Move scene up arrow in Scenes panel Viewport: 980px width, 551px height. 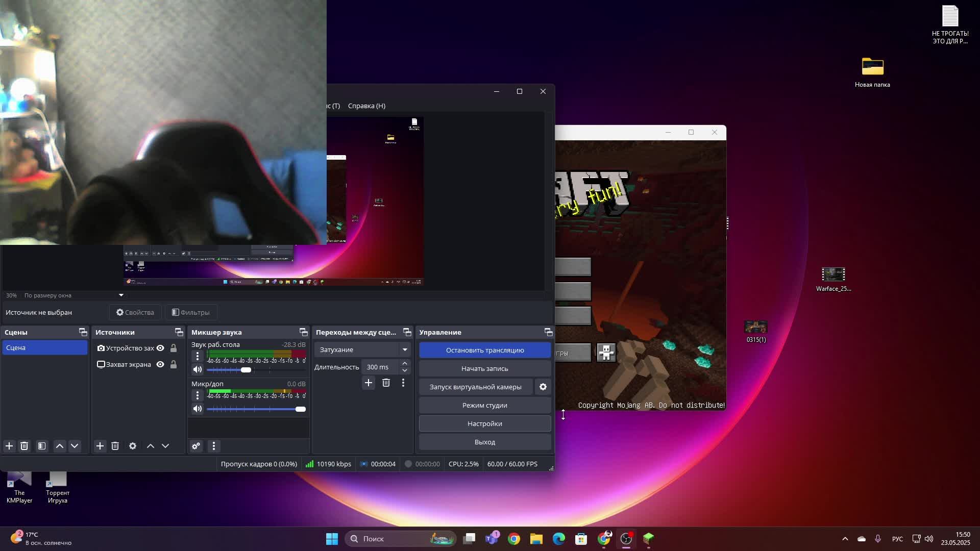tap(60, 446)
